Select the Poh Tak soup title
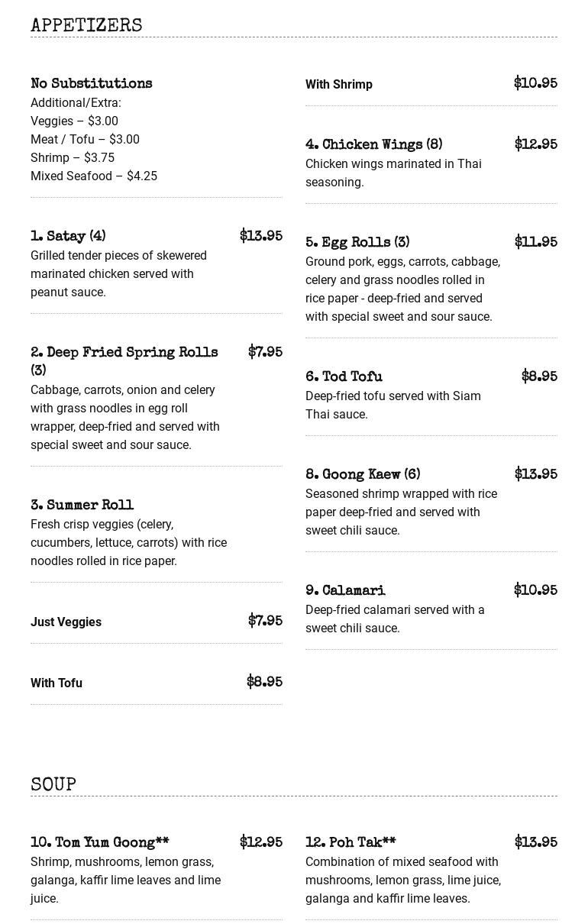Image resolution: width=588 pixels, height=924 pixels. coord(351,843)
